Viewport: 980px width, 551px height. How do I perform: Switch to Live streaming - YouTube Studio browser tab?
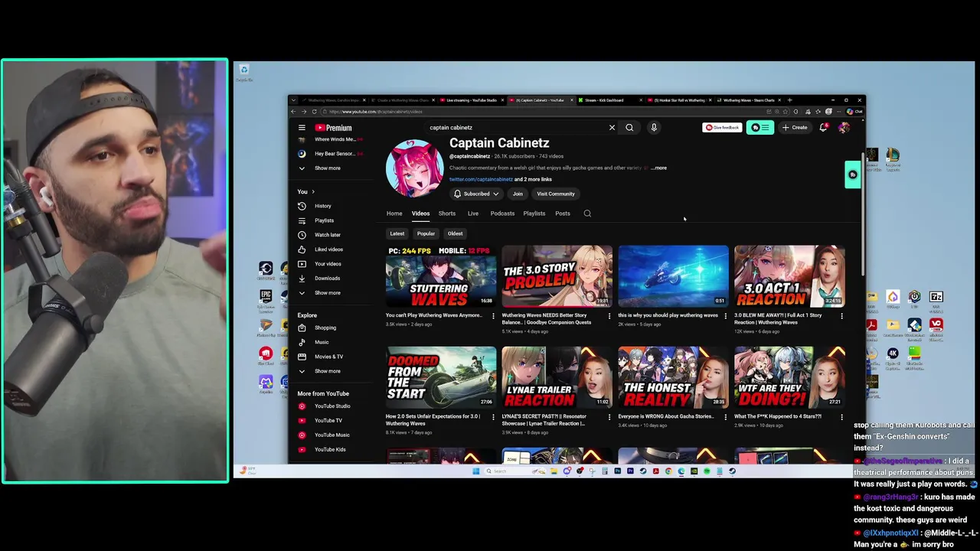(471, 100)
